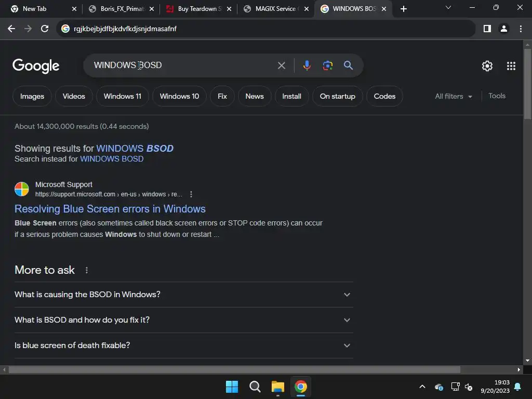Screen dimensions: 532x399
Task: Click the WINDOWS BSOD corrected query link
Action: pos(135,148)
